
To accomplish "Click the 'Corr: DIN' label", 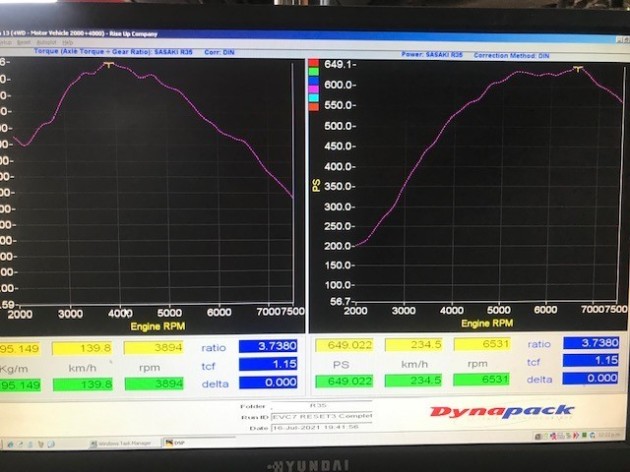I will pos(219,52).
